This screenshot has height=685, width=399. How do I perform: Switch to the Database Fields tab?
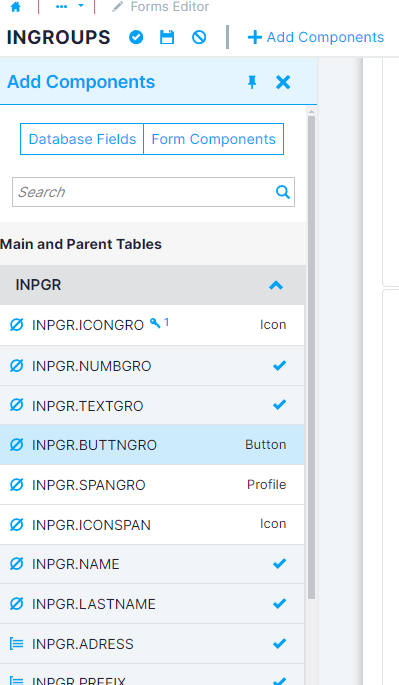point(82,139)
